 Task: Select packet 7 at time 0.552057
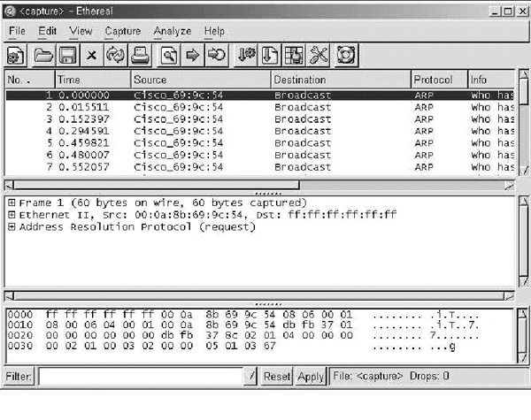pyautogui.click(x=260, y=167)
